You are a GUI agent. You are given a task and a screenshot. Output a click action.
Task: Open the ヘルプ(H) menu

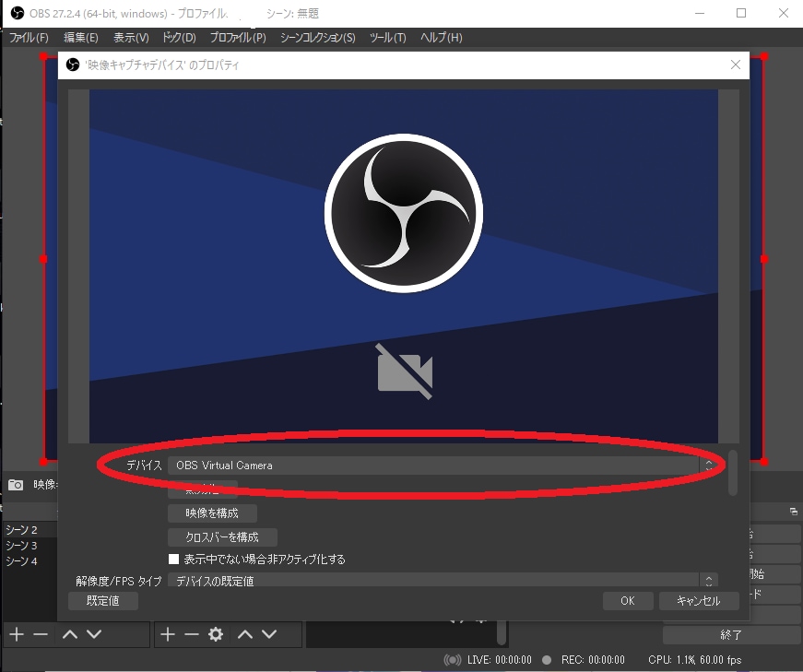pos(441,38)
